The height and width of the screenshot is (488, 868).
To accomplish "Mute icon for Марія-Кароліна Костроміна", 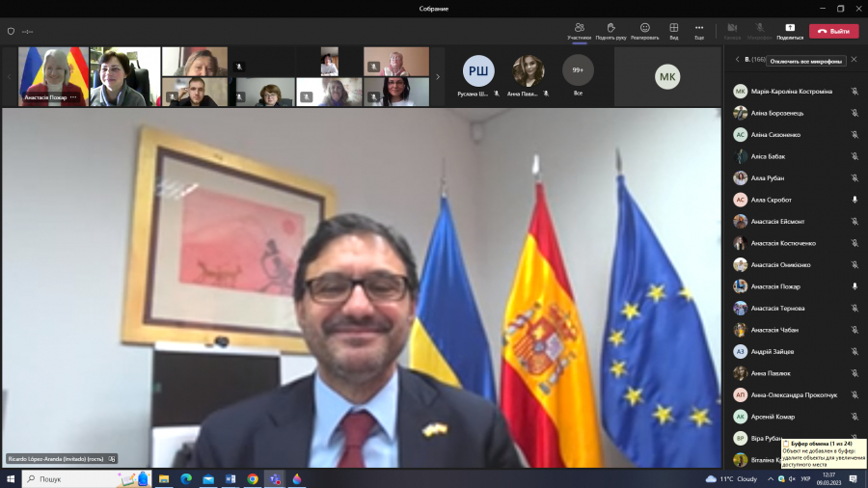I will point(854,92).
